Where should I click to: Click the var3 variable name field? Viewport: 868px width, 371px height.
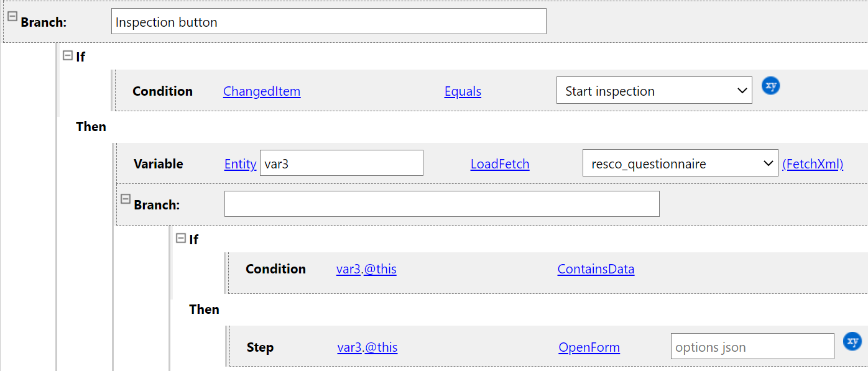341,163
